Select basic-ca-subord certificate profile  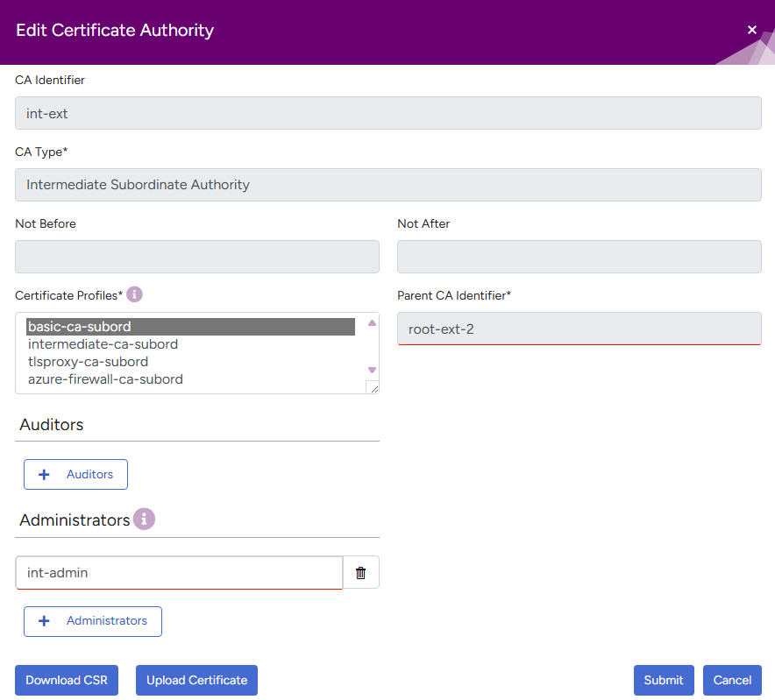[79, 327]
